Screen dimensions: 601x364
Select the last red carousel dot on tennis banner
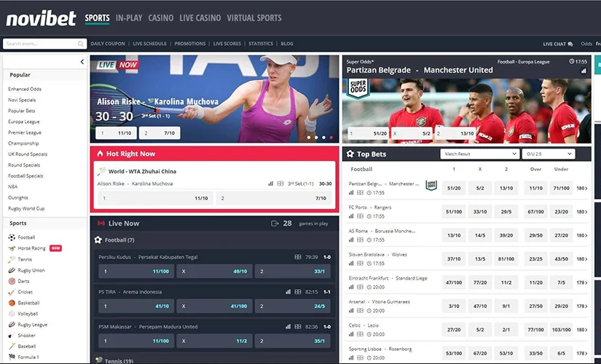[x=331, y=137]
